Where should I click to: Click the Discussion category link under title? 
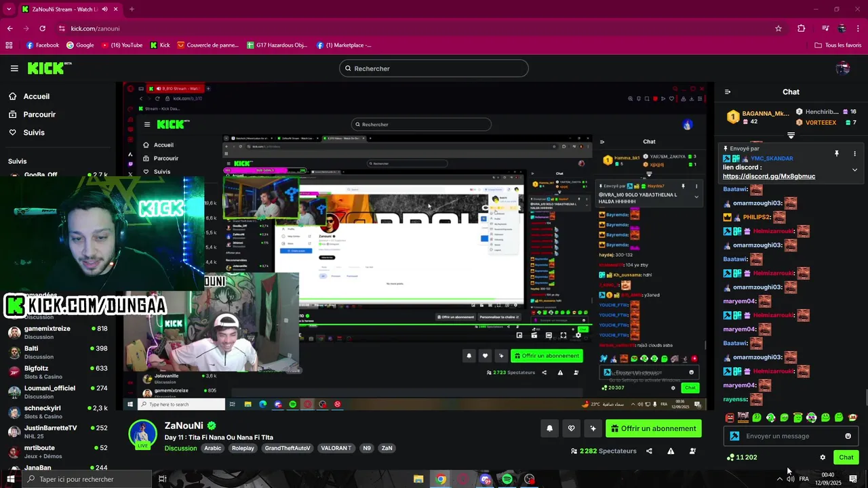(180, 448)
